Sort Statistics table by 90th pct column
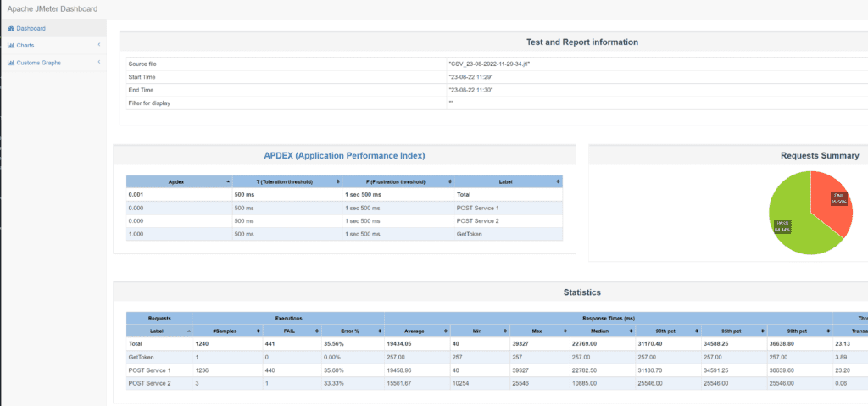Image resolution: width=868 pixels, height=406 pixels. 668,331
